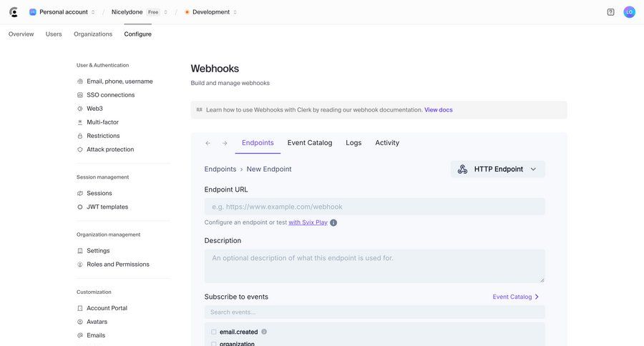Switch to the Event Catalog tab

310,143
